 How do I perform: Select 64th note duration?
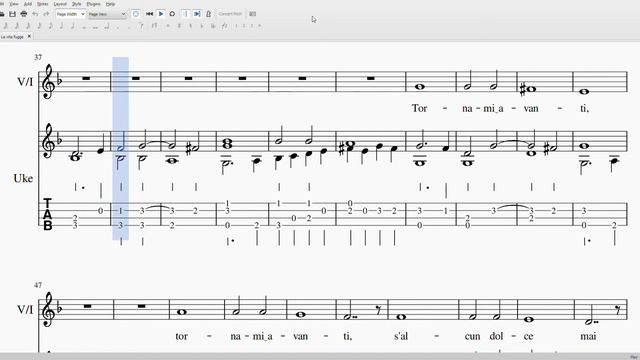pos(16,26)
